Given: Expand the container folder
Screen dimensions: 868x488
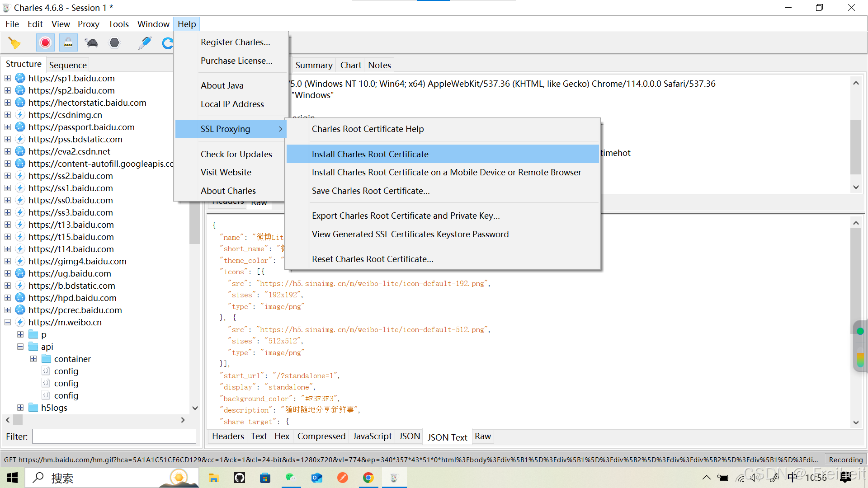Looking at the screenshot, I should [33, 359].
